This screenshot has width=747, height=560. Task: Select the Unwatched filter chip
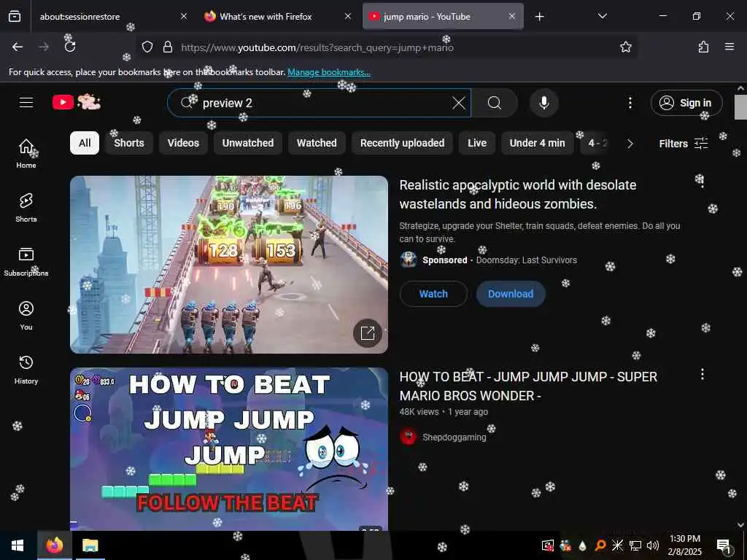tap(248, 143)
